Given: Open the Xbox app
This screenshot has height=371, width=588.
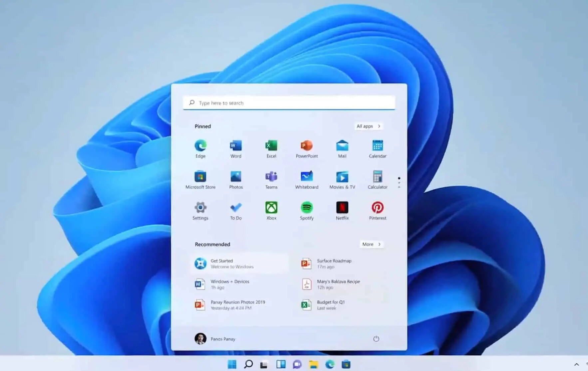Looking at the screenshot, I should [271, 211].
